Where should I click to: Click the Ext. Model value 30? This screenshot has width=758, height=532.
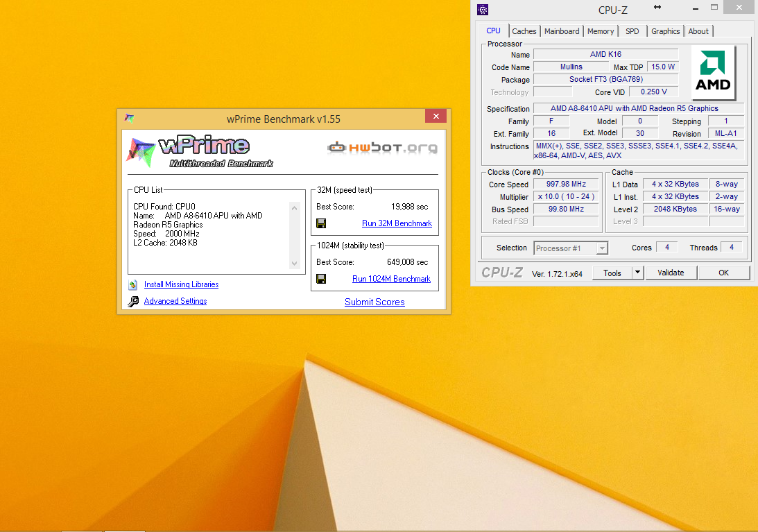point(640,134)
